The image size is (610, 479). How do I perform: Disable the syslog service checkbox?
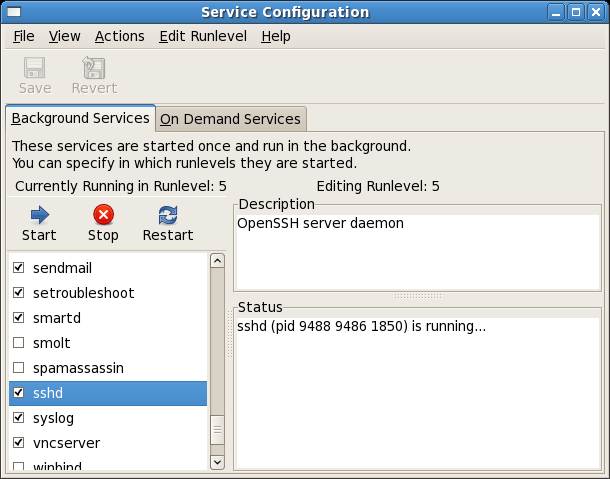pos(18,418)
